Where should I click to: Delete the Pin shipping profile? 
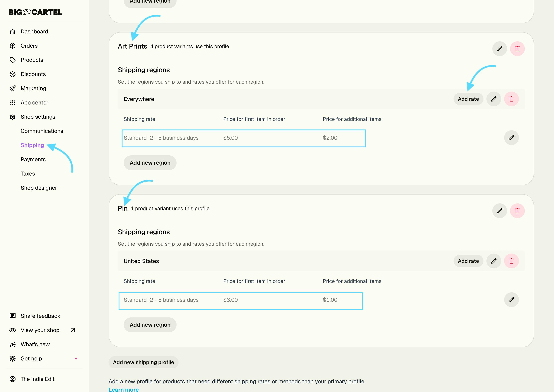pyautogui.click(x=517, y=211)
